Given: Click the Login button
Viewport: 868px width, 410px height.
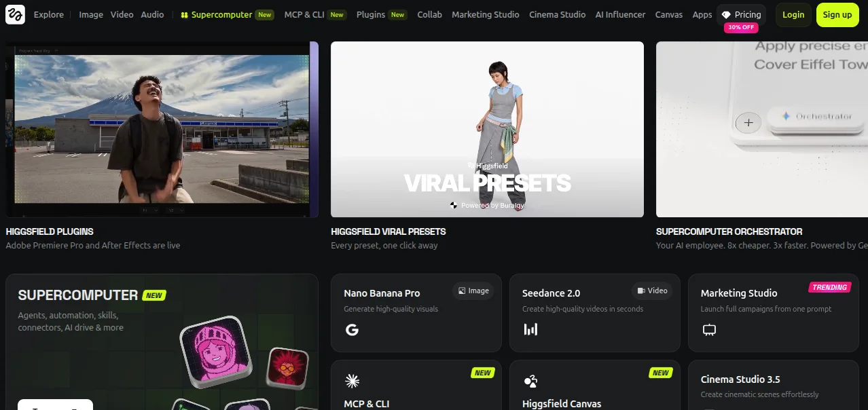Looking at the screenshot, I should (x=793, y=14).
